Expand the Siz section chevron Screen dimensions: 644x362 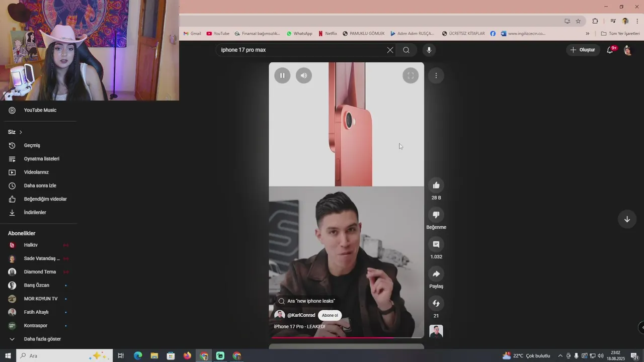[x=21, y=132]
